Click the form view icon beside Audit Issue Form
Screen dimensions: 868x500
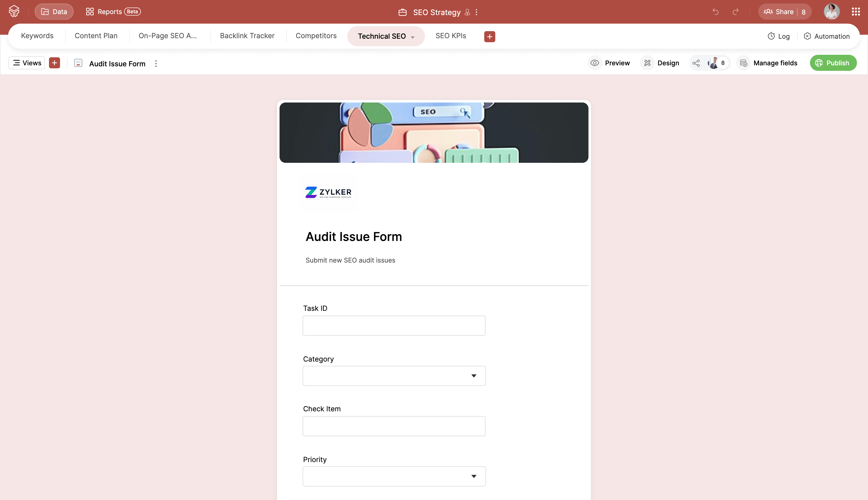click(x=78, y=63)
